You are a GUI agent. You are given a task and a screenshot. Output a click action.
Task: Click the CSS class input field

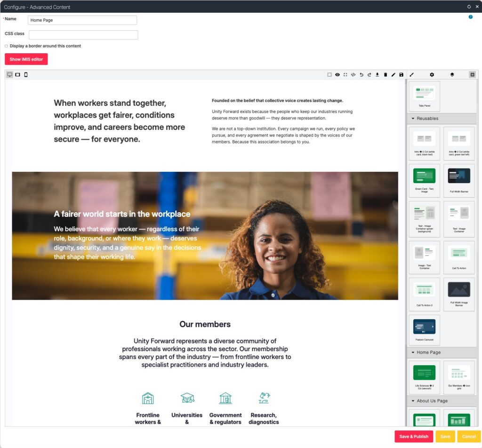point(83,35)
